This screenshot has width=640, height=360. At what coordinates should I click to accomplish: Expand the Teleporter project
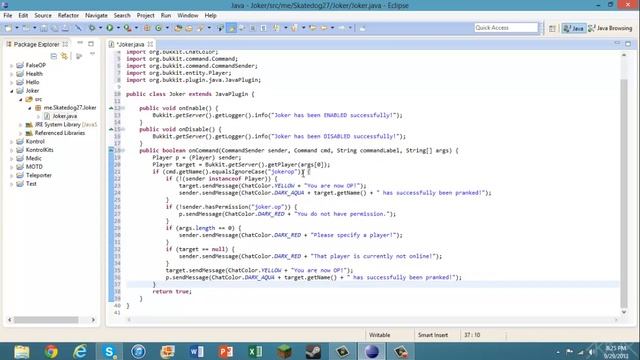coord(11,176)
